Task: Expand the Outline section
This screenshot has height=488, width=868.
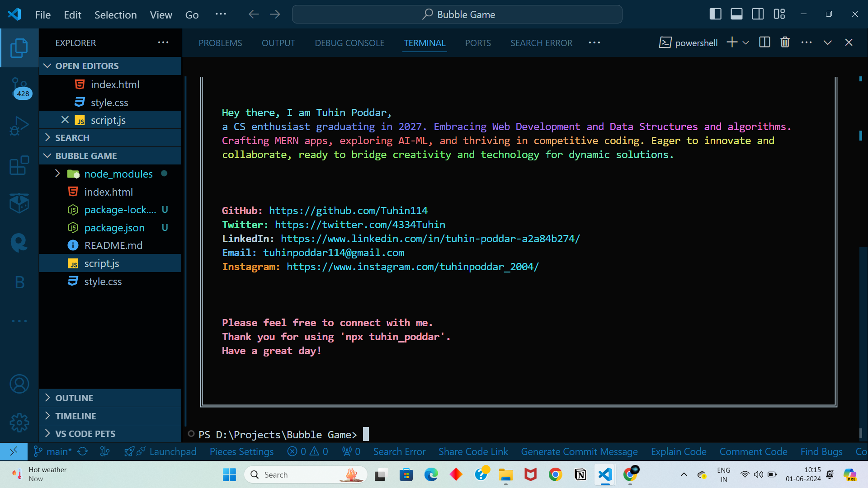Action: point(110,398)
